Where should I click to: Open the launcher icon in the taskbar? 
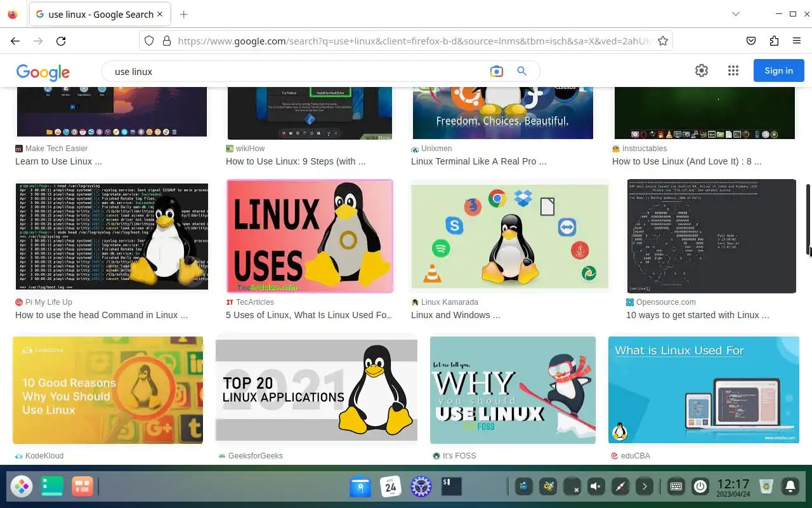pos(22,487)
